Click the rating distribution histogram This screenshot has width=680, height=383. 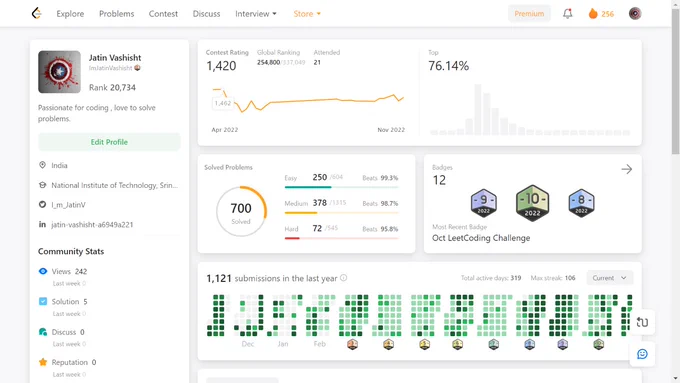tap(530, 109)
